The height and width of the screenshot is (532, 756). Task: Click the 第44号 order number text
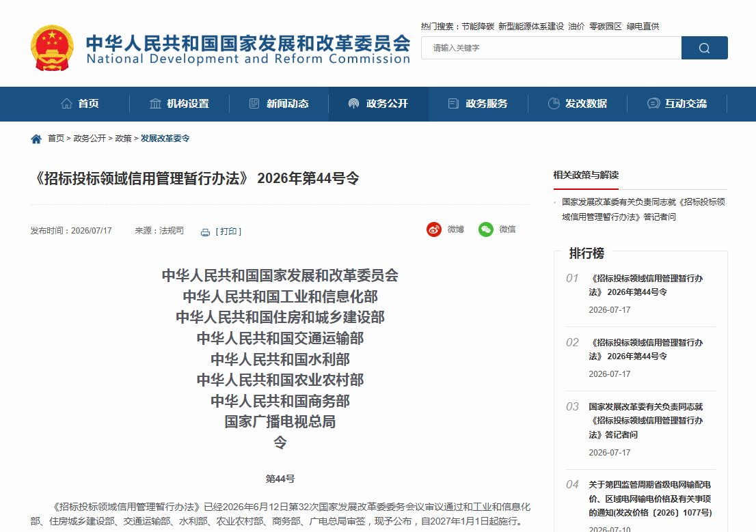[280, 479]
